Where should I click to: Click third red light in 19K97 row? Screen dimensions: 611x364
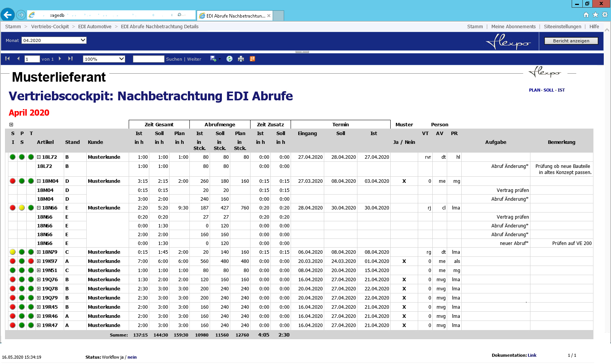(x=31, y=261)
